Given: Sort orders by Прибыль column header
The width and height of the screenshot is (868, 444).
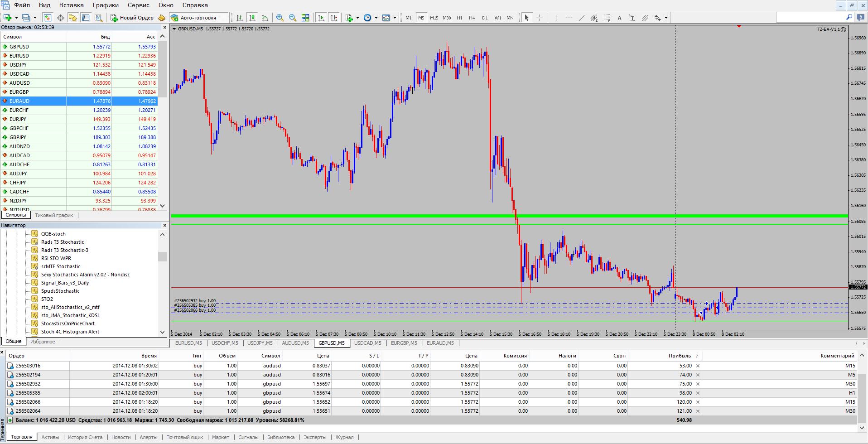Looking at the screenshot, I should point(680,356).
